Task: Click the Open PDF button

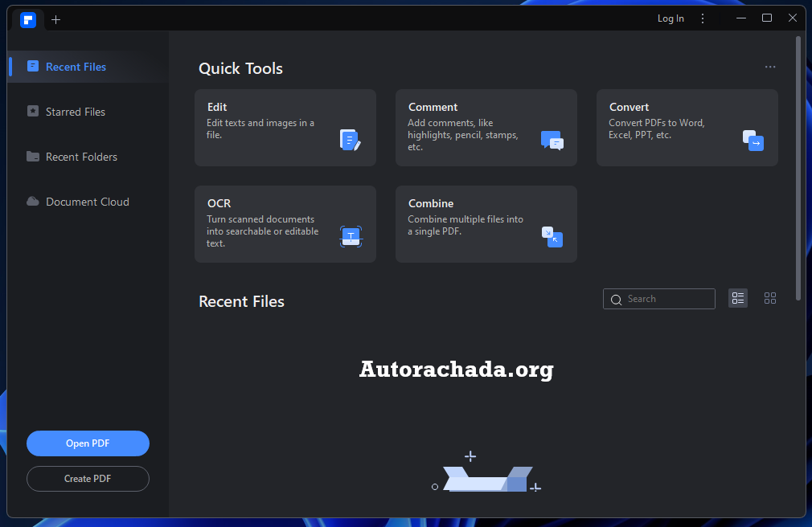Action: 88,443
